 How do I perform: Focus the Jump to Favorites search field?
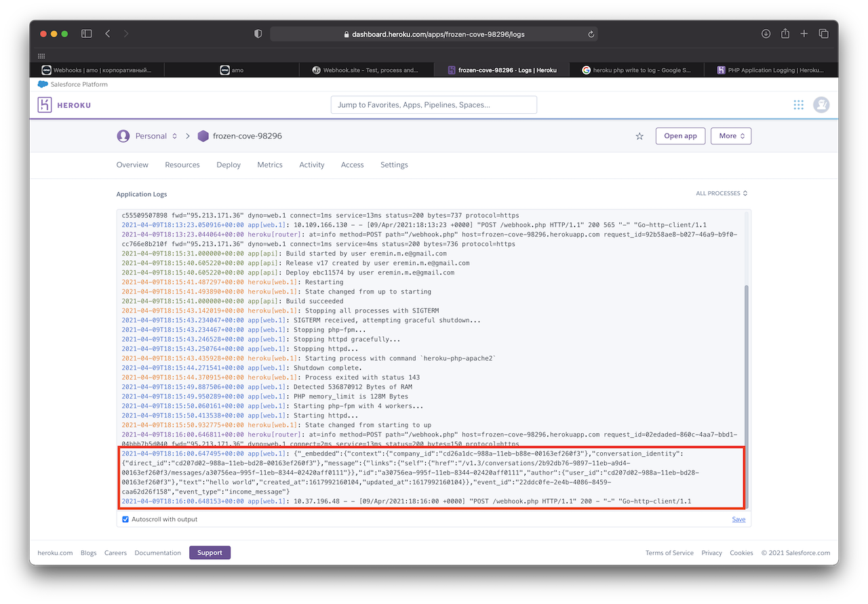coord(433,105)
